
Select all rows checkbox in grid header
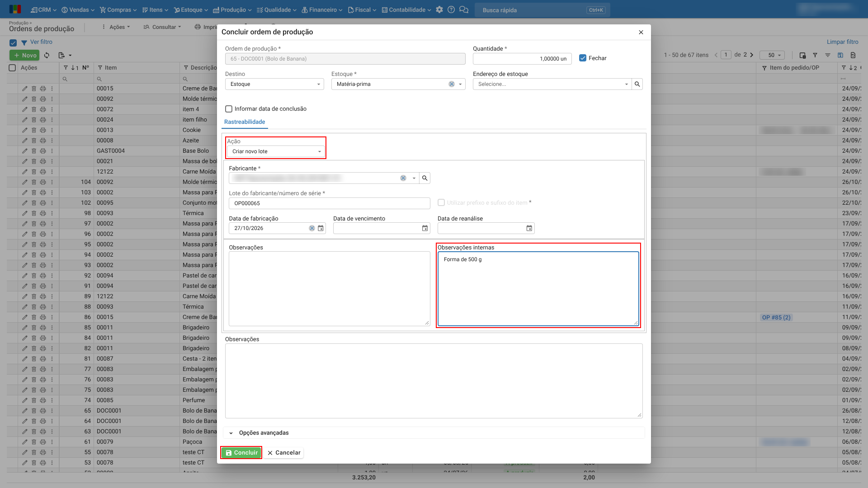click(x=13, y=68)
